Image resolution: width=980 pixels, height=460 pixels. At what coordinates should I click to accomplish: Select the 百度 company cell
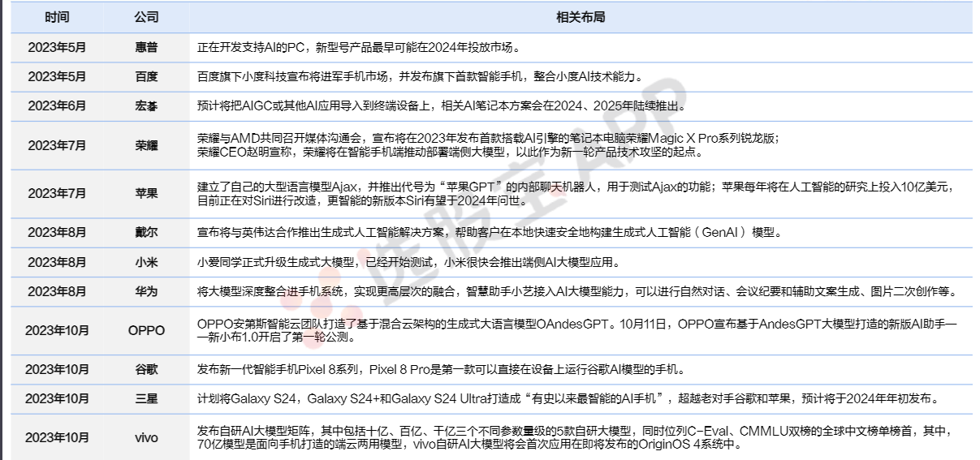[x=146, y=77]
